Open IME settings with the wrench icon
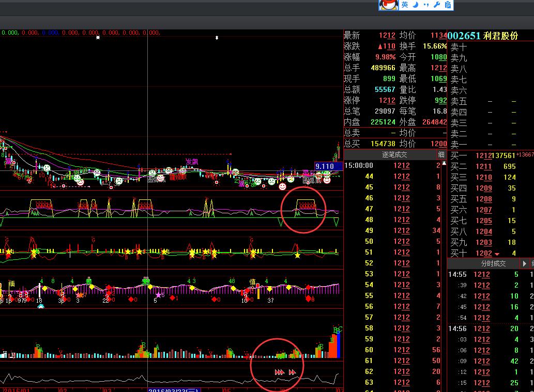 [x=437, y=5]
